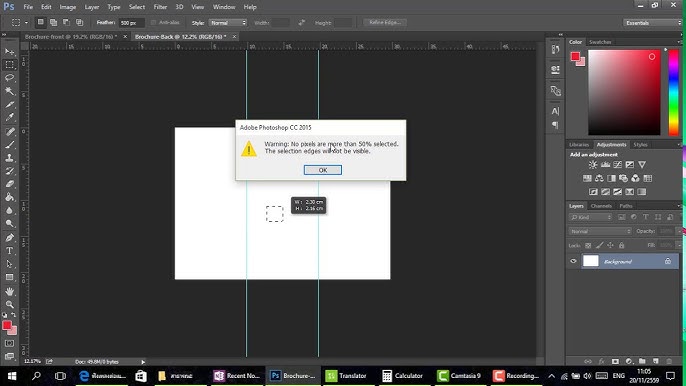The image size is (686, 386).
Task: Open Style dropdown set to Normal
Action: point(228,23)
